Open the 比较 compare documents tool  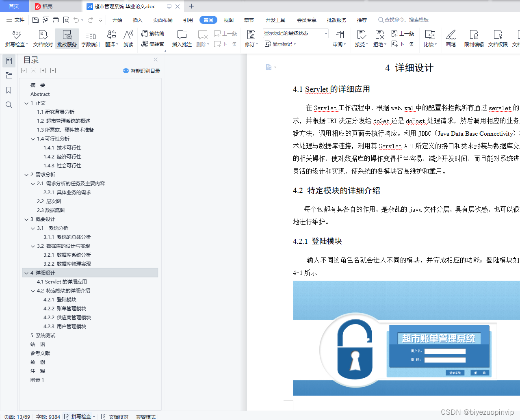coord(430,39)
